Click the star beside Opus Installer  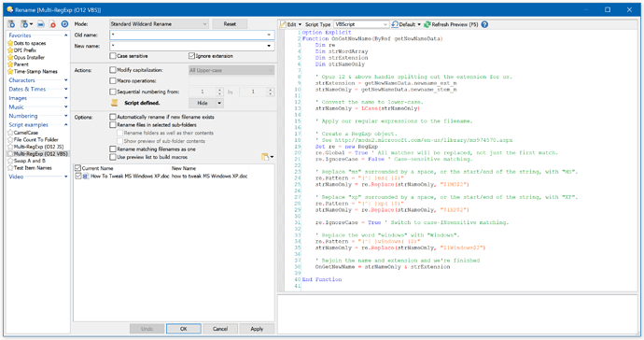click(10, 57)
